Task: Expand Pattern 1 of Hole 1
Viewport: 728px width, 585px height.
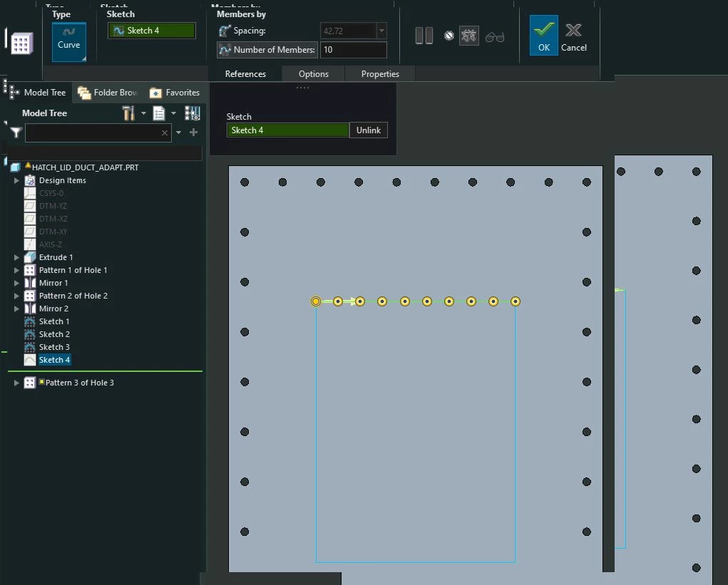Action: click(16, 270)
